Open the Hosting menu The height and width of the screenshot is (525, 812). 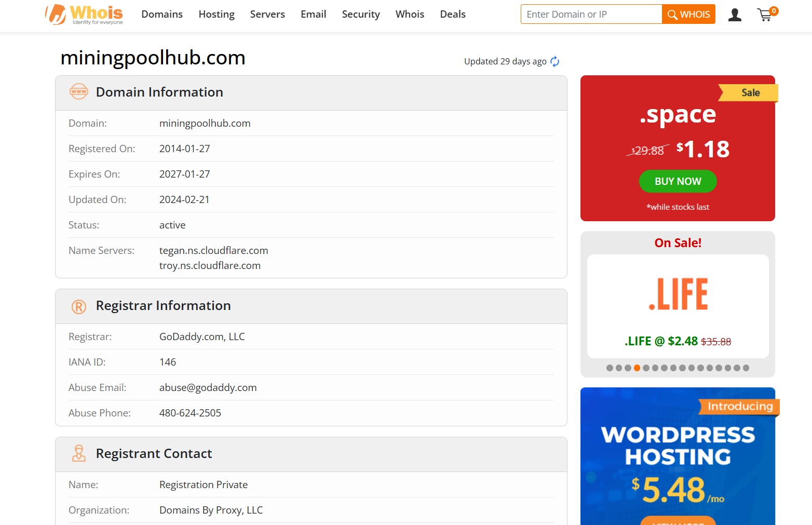coord(216,14)
